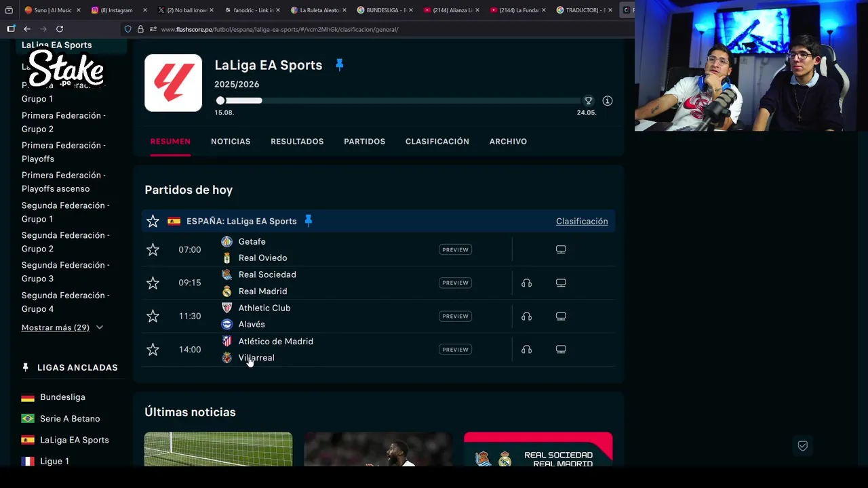Switch to the RESUMEN tab
Viewport: 868px width, 488px height.
coord(170,141)
